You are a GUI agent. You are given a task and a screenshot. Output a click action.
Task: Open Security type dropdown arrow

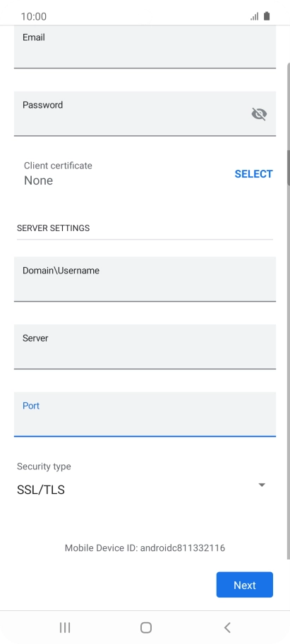pos(262,485)
